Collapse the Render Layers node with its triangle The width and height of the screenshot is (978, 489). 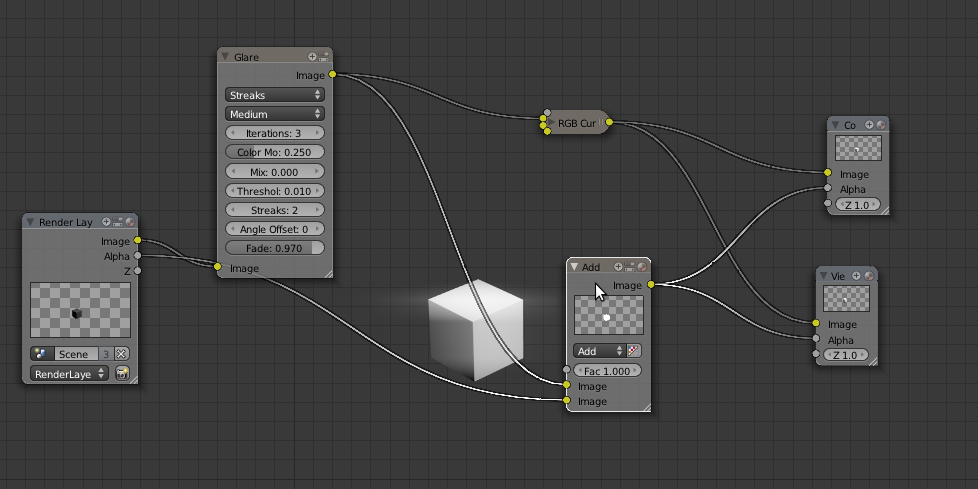click(30, 222)
